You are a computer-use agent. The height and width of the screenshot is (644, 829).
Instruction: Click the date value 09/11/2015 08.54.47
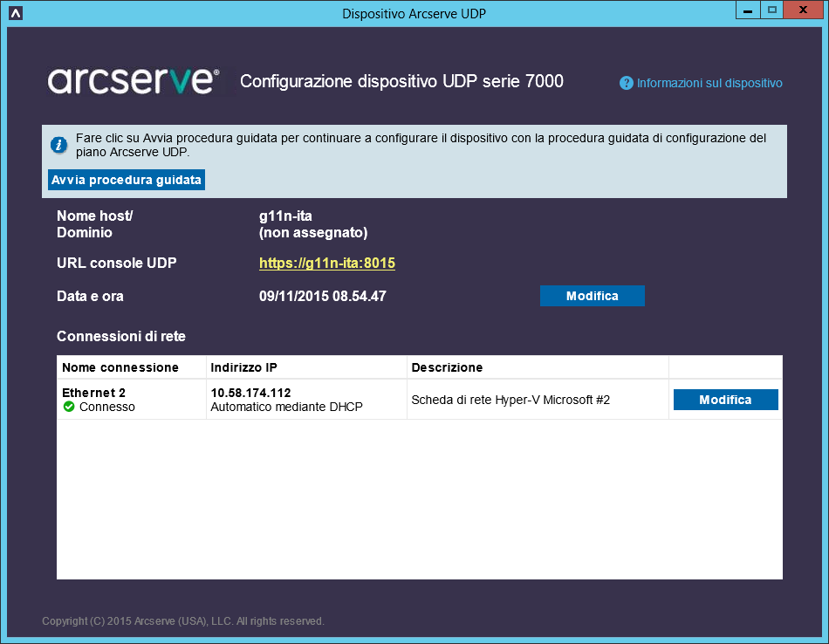323,296
